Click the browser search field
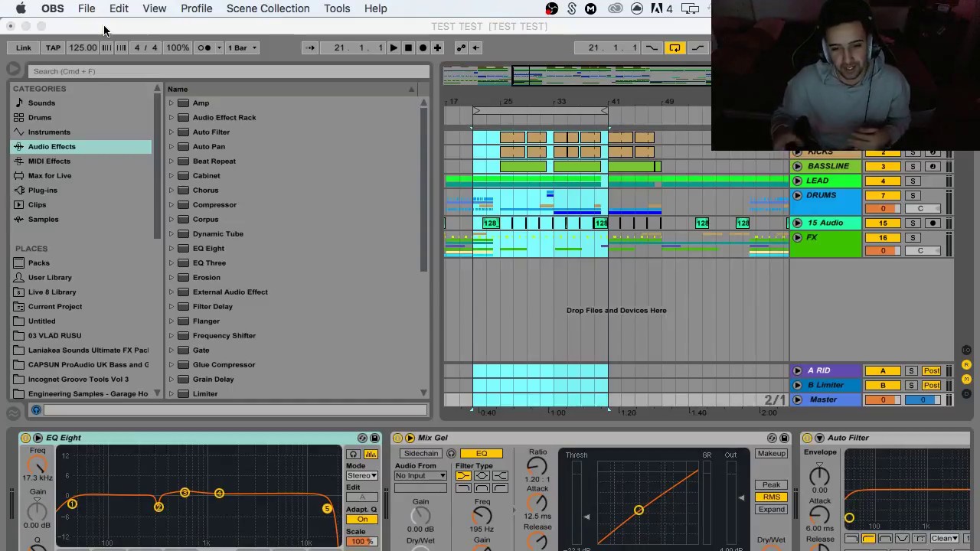 (228, 71)
